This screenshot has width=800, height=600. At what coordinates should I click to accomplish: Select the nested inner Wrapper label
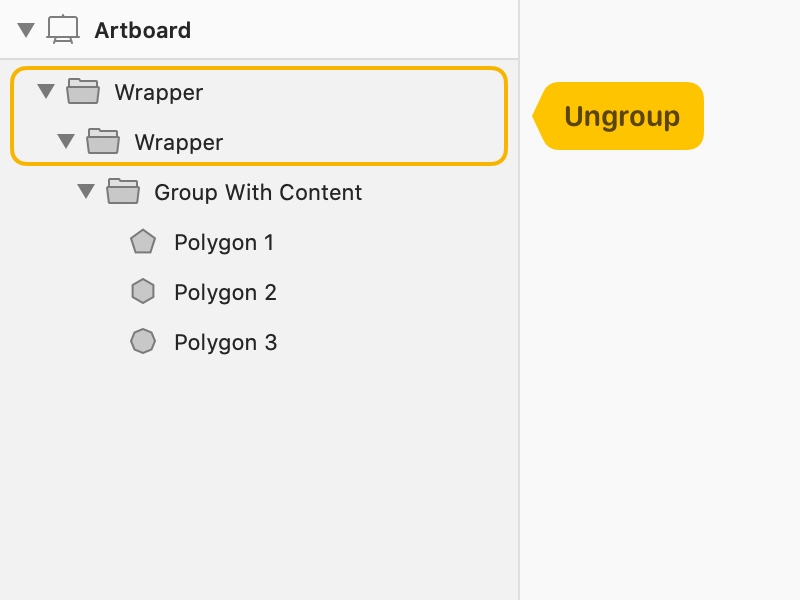pos(179,143)
